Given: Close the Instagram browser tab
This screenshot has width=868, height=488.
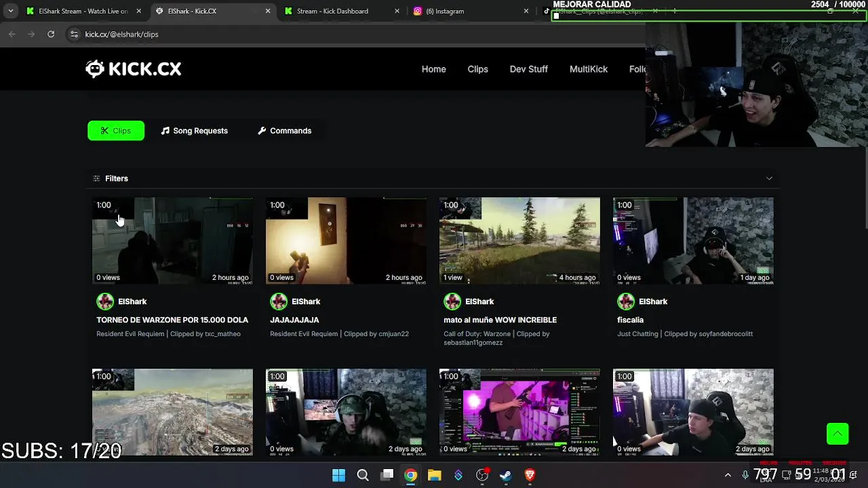Looking at the screenshot, I should point(526,11).
